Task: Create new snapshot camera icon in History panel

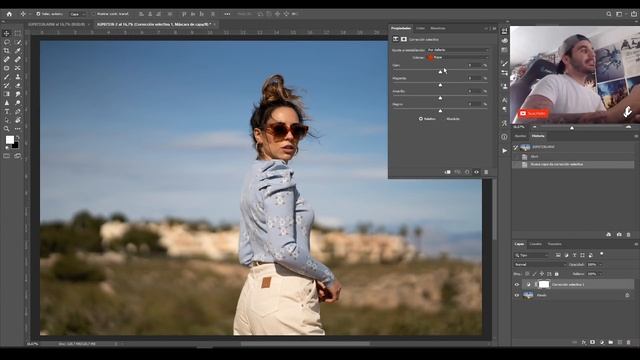Action: [619, 235]
